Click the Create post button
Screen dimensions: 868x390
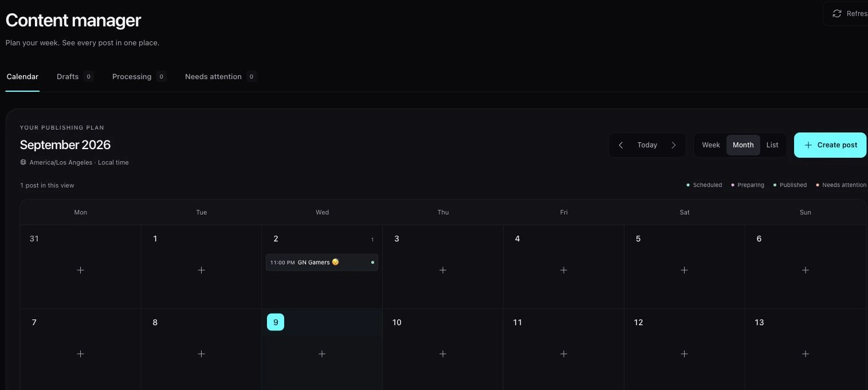pos(830,145)
